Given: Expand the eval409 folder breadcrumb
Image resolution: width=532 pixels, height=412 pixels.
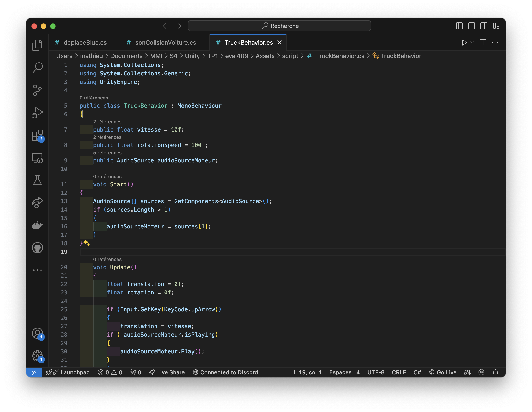Looking at the screenshot, I should [x=236, y=56].
